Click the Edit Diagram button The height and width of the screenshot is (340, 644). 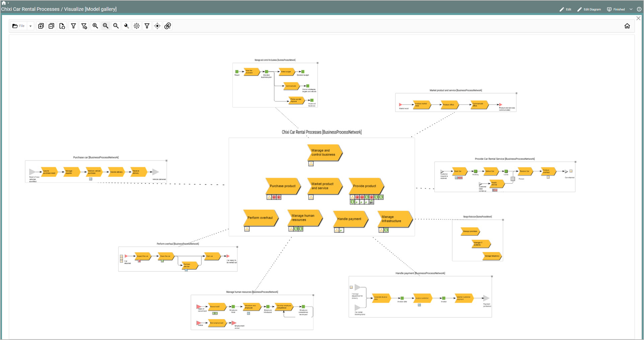pyautogui.click(x=589, y=9)
